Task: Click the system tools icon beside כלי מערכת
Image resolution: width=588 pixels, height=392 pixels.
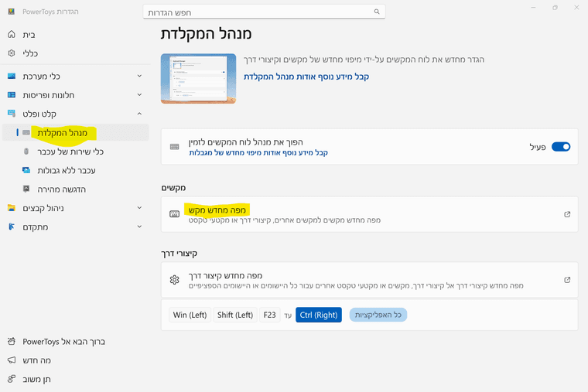Action: pyautogui.click(x=12, y=76)
